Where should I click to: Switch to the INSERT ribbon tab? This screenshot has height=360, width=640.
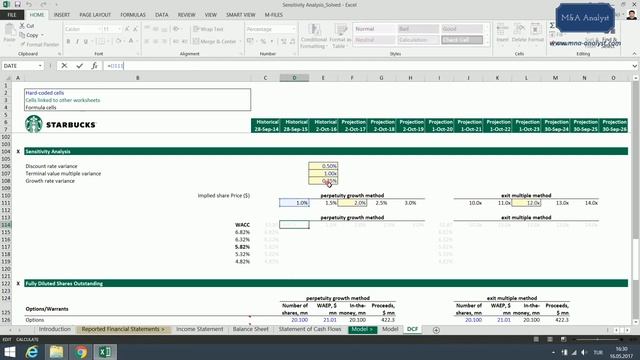(62, 15)
